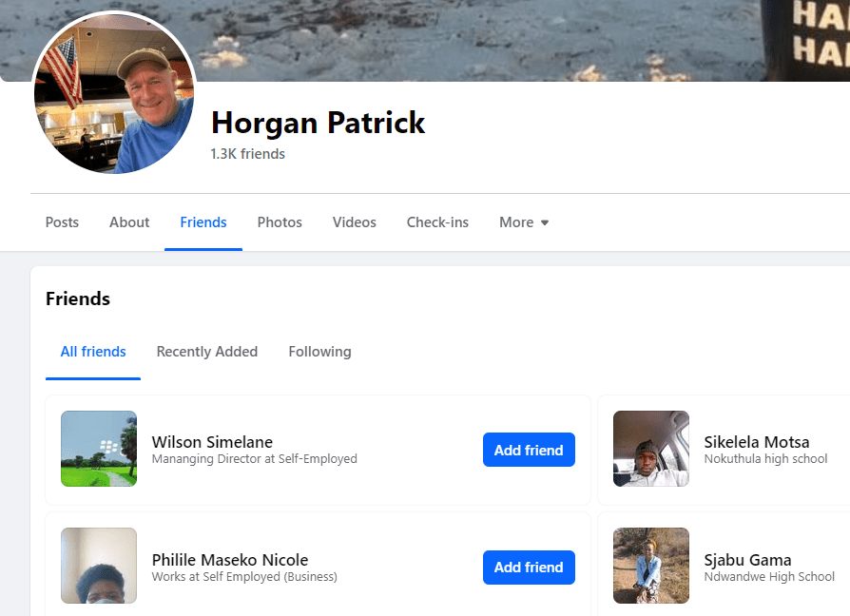Click the cover photo banner
The width and height of the screenshot is (850, 616).
(x=475, y=38)
